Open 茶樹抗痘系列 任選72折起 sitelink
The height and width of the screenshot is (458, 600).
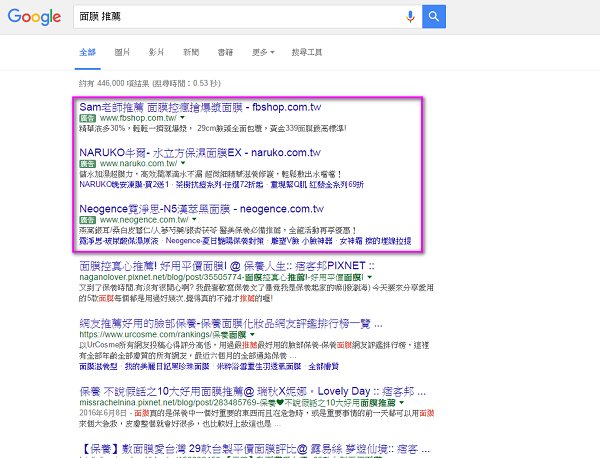tap(219, 185)
